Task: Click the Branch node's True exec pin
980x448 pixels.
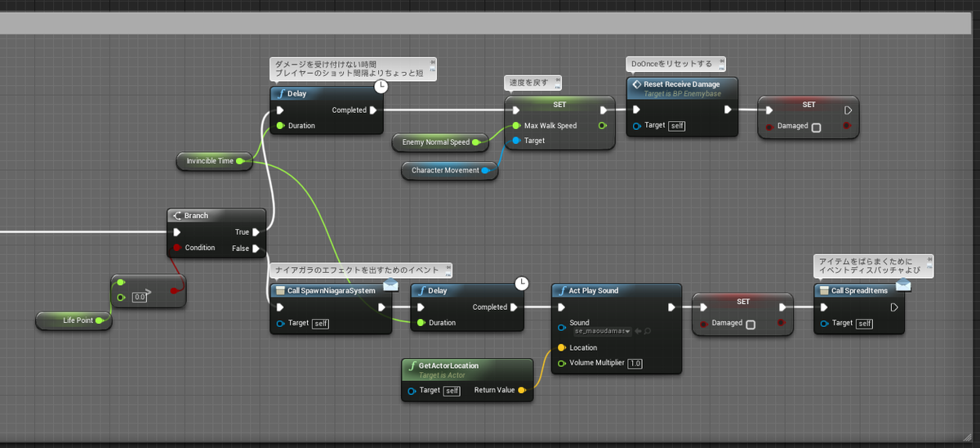Action: 256,232
